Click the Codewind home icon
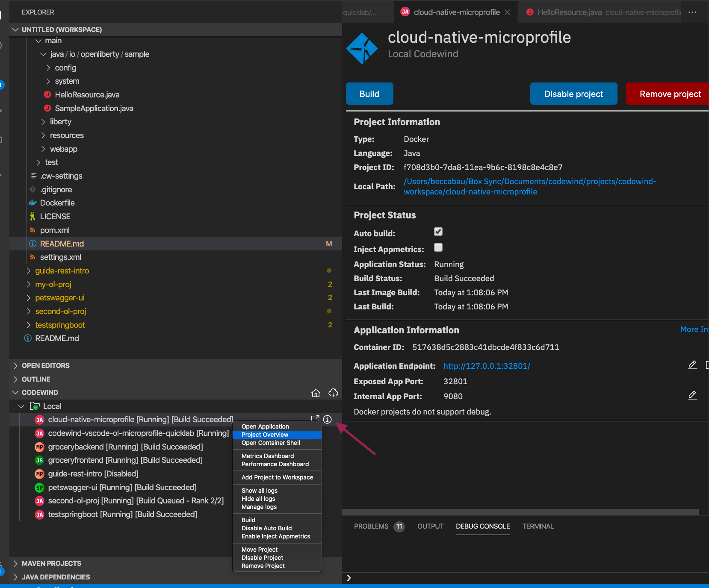 tap(316, 393)
